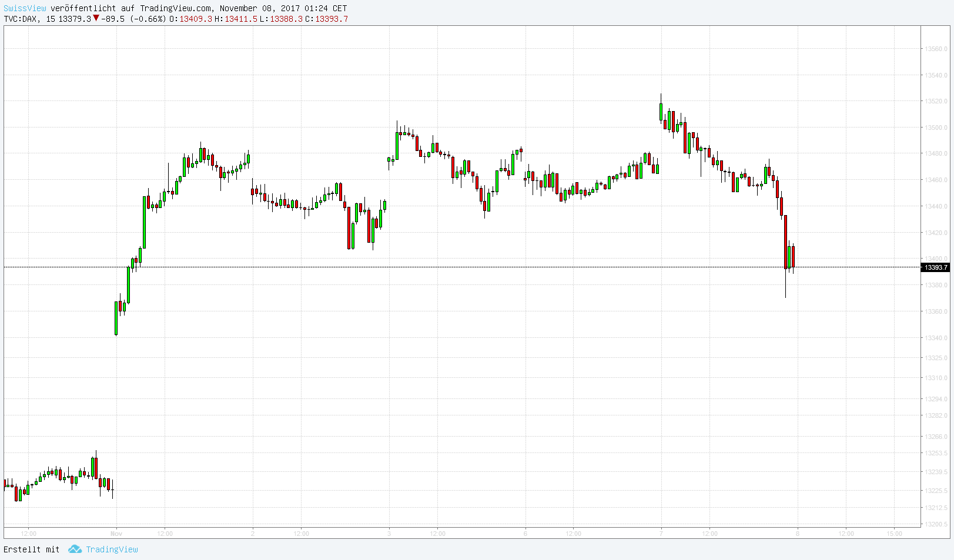
Task: Open the SwissView author link
Action: (25, 8)
